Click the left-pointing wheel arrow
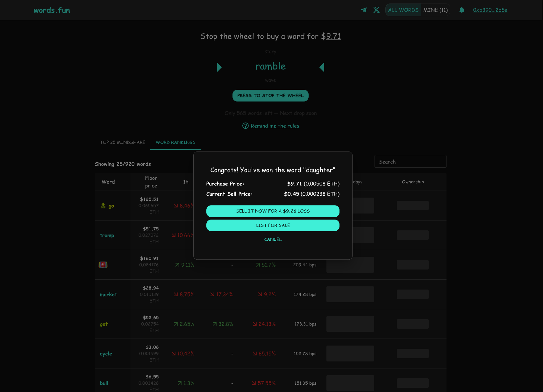This screenshot has width=543, height=392. [x=322, y=67]
